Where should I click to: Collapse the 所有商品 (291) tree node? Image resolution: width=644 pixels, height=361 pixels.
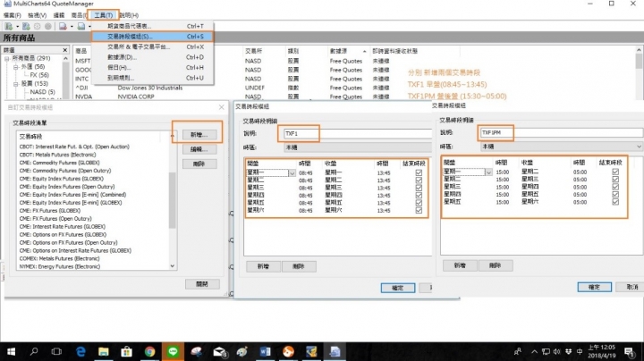pos(7,58)
